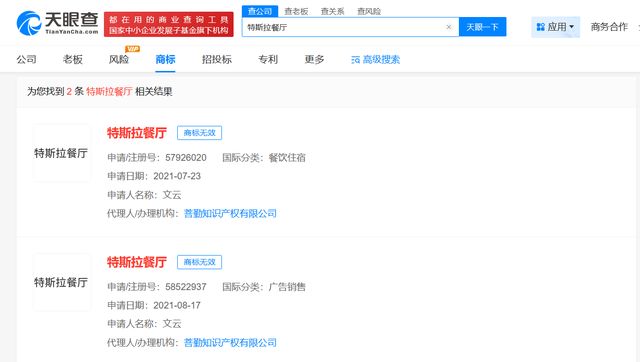The height and width of the screenshot is (362, 640).
Task: Click the trademark thumbnail for registration 58522937
Action: click(x=62, y=282)
